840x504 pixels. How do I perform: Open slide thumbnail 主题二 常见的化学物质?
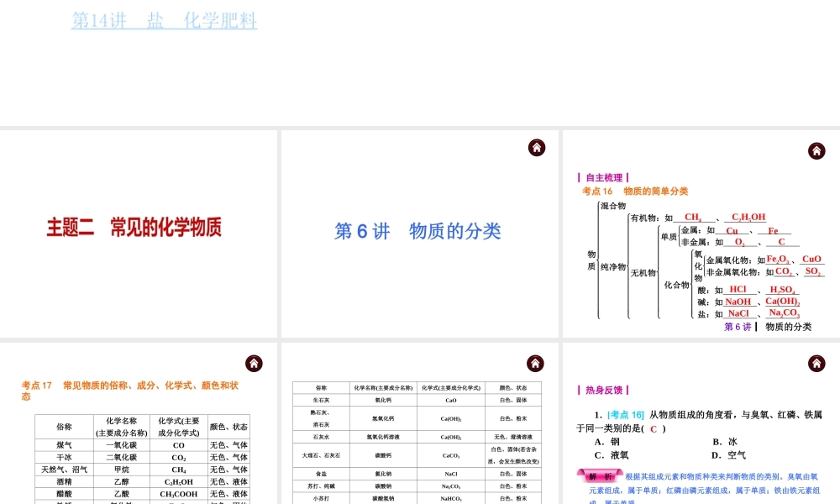point(139,234)
